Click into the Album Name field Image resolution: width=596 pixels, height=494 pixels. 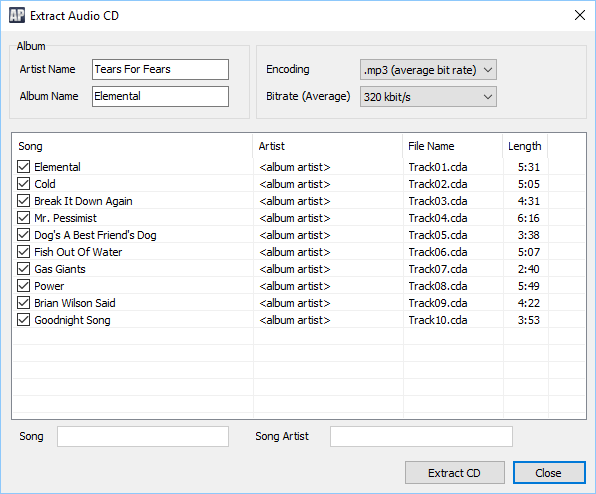coord(160,96)
